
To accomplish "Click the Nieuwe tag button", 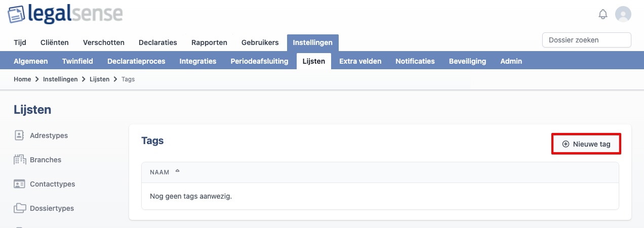I will (586, 144).
